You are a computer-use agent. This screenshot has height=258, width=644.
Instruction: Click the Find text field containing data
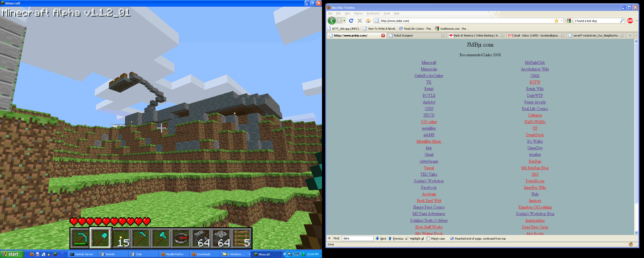point(358,238)
